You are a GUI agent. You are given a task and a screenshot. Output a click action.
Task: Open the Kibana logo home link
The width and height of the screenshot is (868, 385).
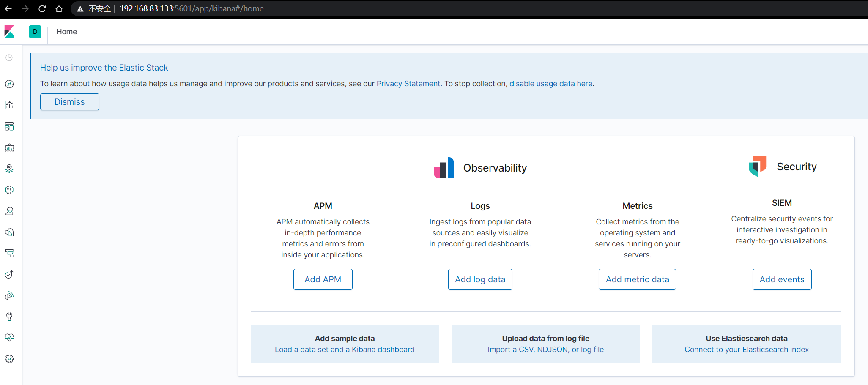coord(9,32)
